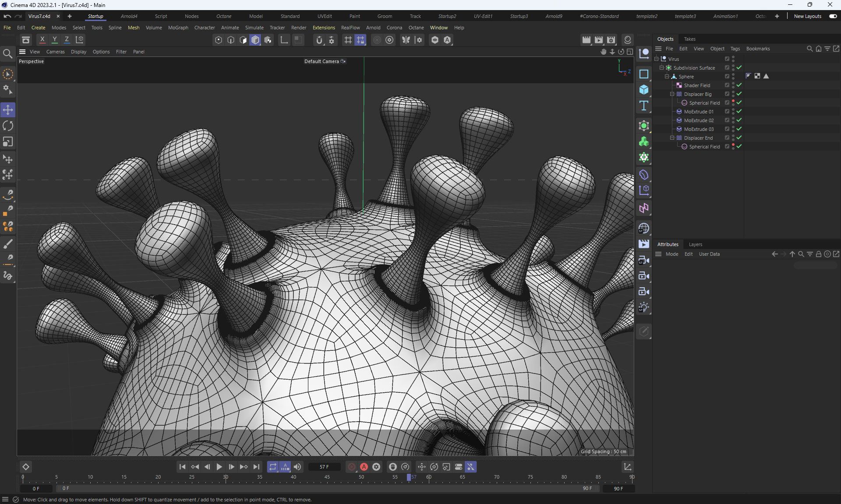Open the search magnifier at top left

click(7, 54)
